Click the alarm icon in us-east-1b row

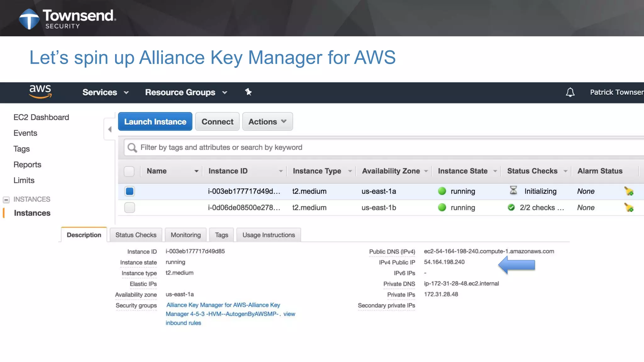(629, 207)
